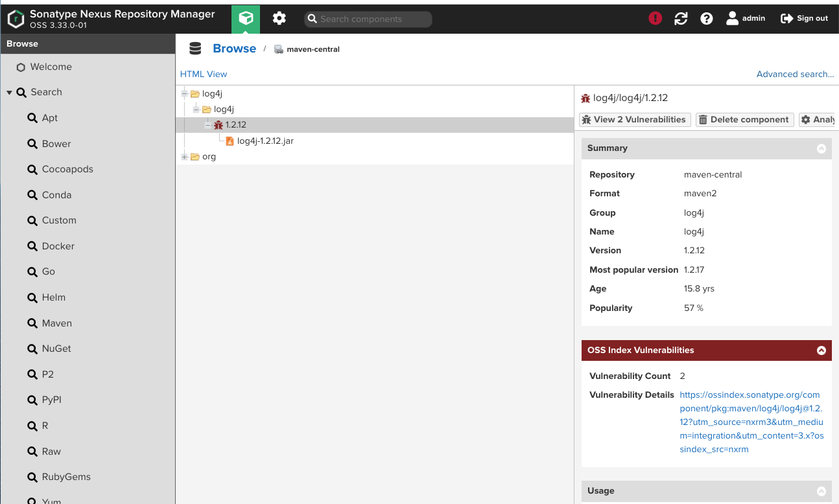Viewport: 839px width, 504px height.
Task: Open the Advanced search link
Action: click(x=795, y=74)
